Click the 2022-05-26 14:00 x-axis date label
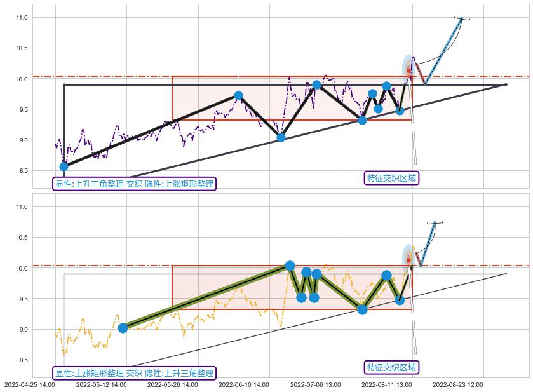 point(172,385)
